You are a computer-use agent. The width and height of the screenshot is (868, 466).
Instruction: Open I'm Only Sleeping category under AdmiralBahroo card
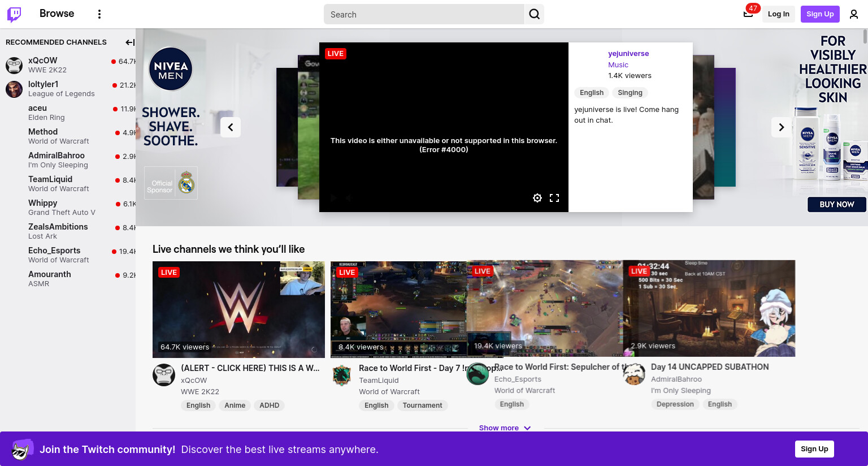(x=681, y=391)
